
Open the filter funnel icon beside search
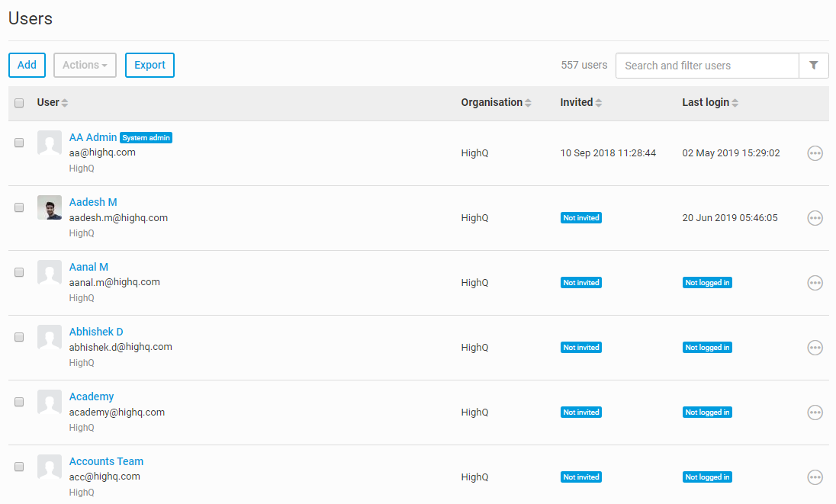coord(814,66)
